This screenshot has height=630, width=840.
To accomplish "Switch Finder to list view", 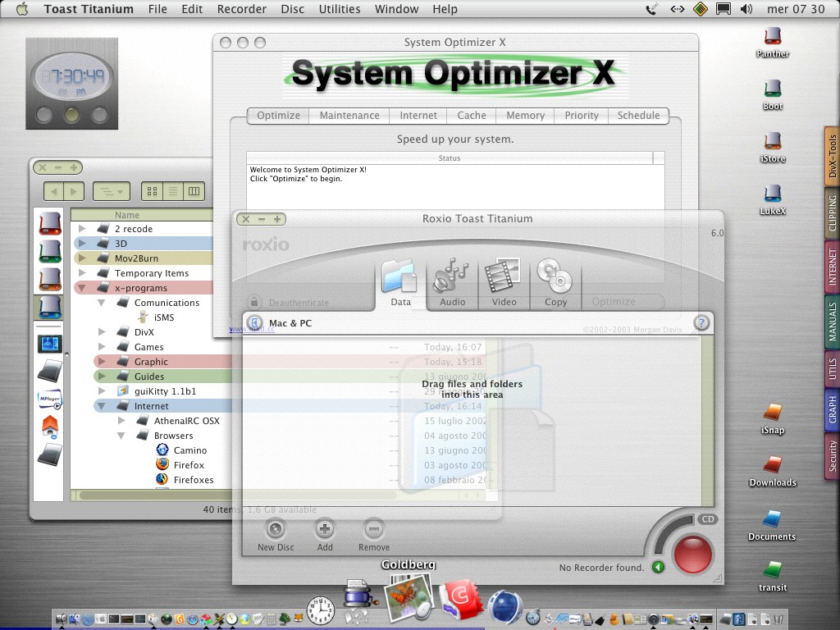I will pos(173,191).
